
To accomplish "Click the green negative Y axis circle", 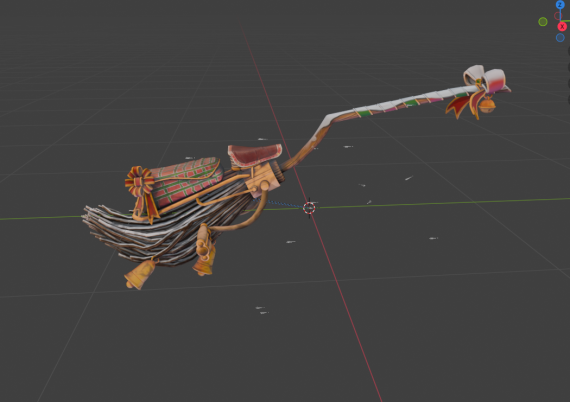I will pyautogui.click(x=543, y=22).
